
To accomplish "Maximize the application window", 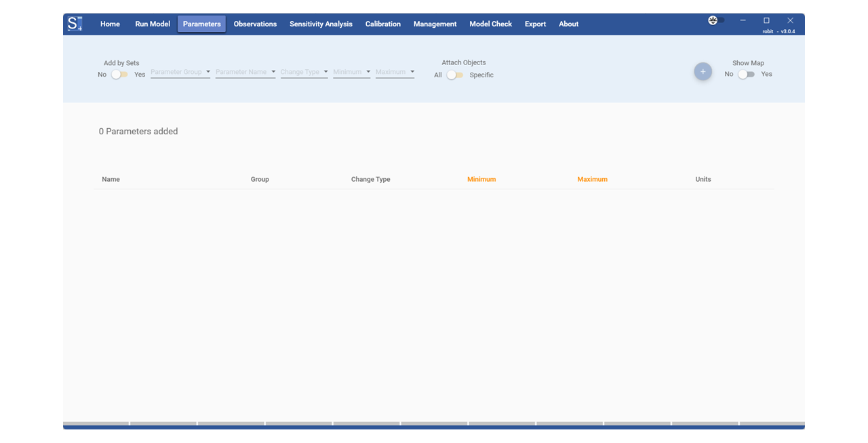I will coord(766,20).
